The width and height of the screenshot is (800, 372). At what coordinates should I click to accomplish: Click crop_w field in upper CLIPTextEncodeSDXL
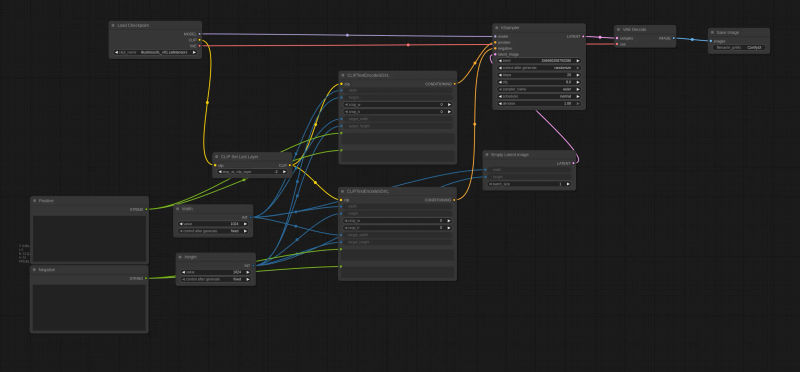click(x=397, y=104)
